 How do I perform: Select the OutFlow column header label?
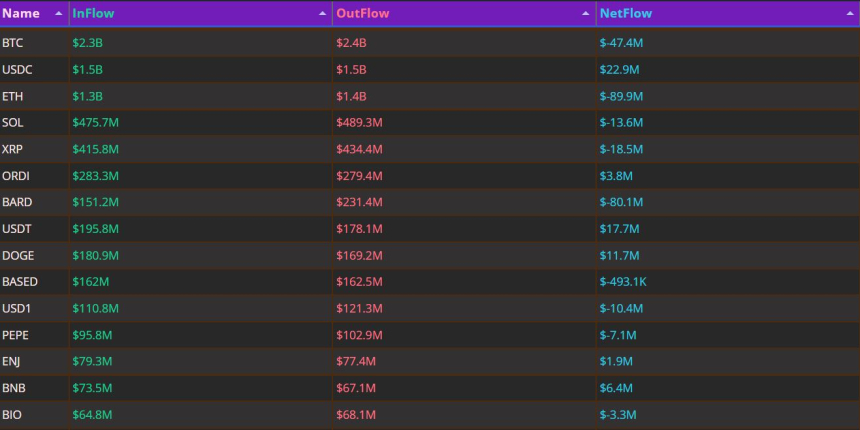coord(362,14)
